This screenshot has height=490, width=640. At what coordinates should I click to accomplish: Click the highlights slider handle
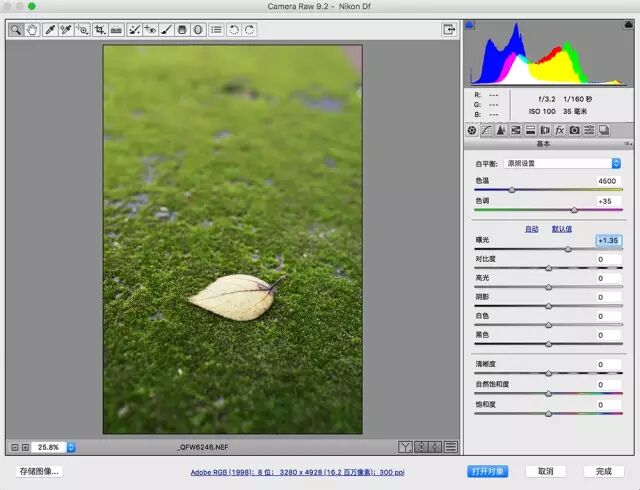(549, 287)
